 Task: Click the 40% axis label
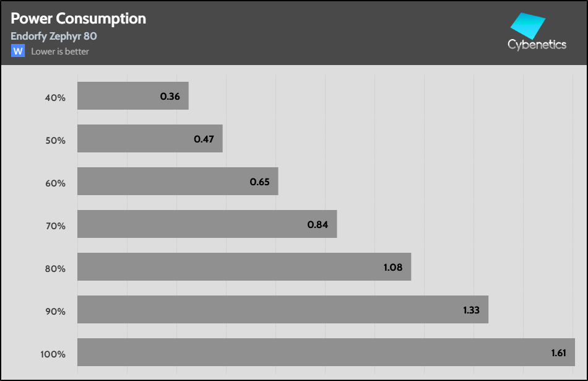pyautogui.click(x=56, y=98)
